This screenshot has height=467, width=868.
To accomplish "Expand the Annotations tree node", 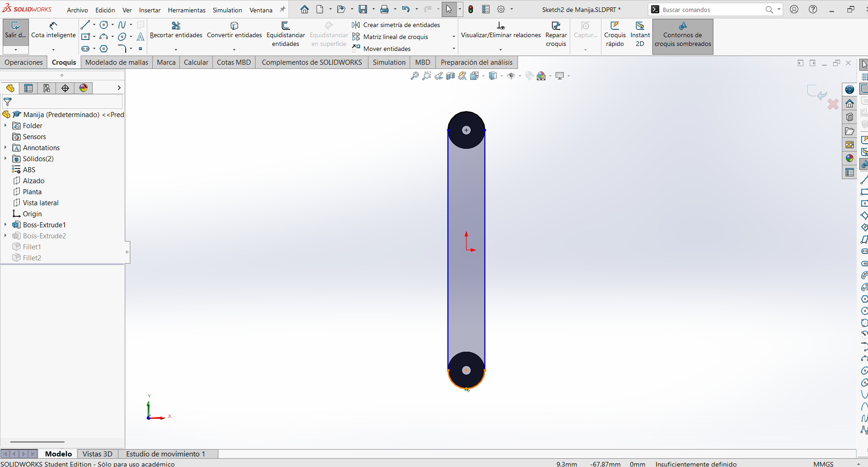I will 6,147.
